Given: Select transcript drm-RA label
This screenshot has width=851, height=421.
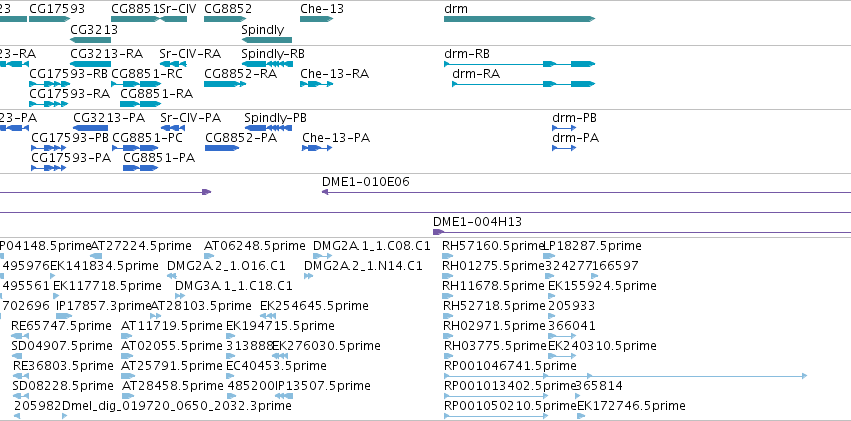Looking at the screenshot, I should 476,74.
